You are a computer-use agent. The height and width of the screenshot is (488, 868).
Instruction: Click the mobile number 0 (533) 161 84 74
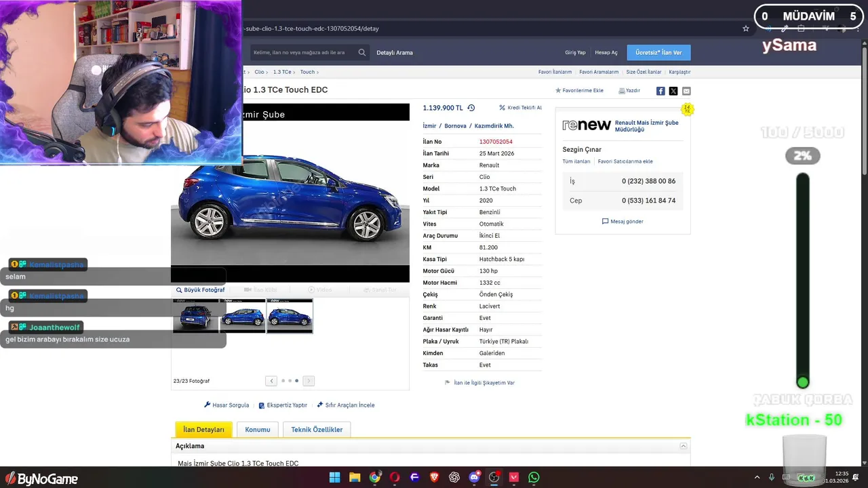[x=648, y=201]
